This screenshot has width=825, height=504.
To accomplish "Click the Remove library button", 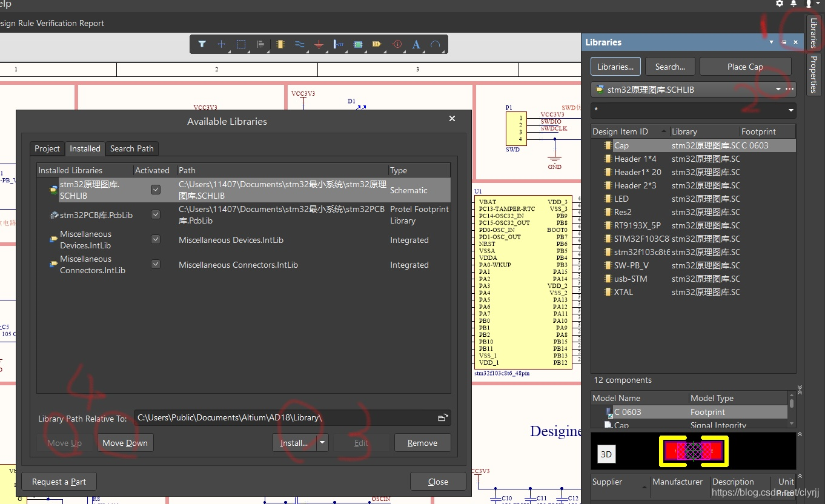I will click(422, 443).
